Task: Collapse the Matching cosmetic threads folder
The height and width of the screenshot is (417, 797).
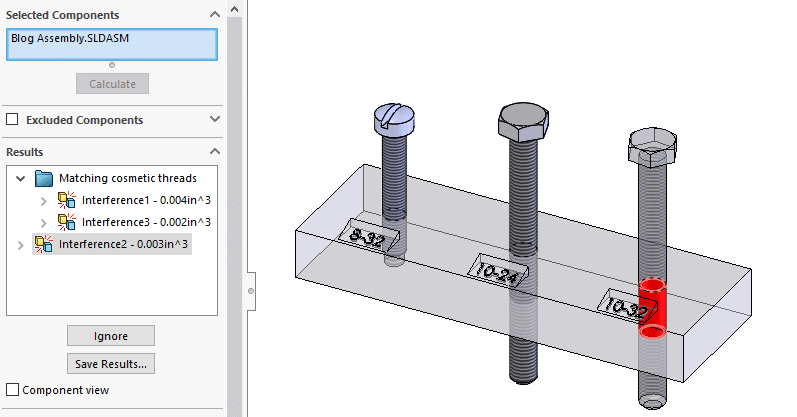Action: coord(20,178)
